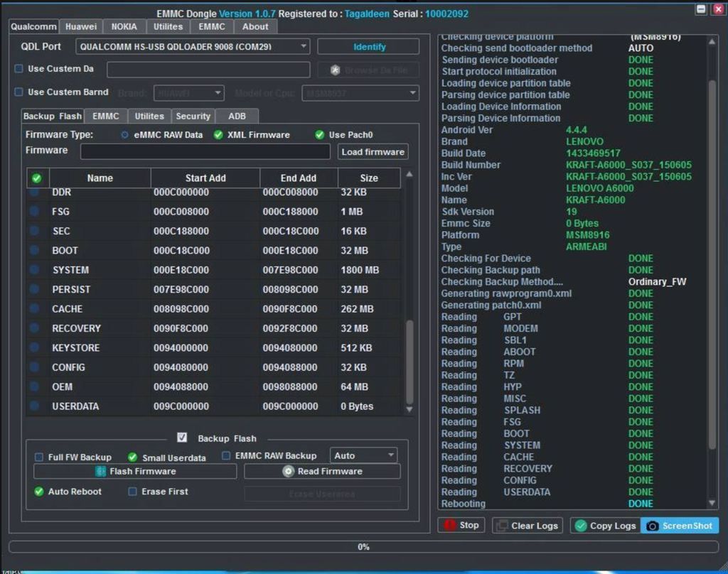Open the top EMMC tab

point(212,26)
